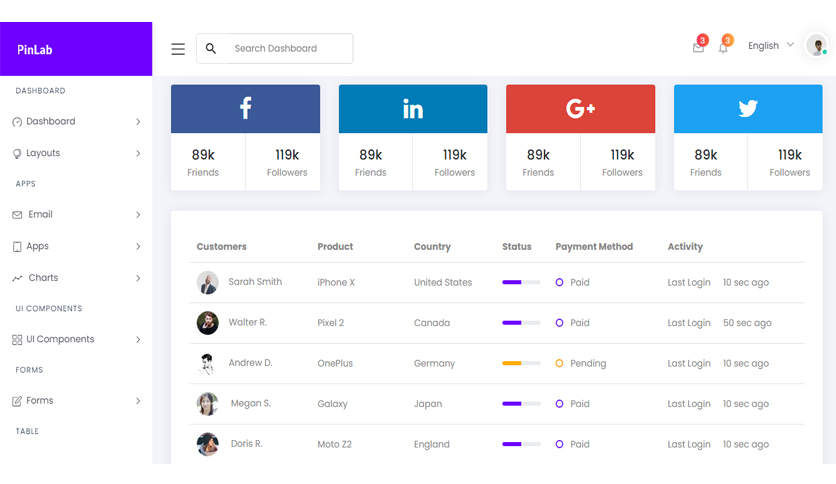
Task: Open the Apps sidebar item
Action: click(x=76, y=246)
